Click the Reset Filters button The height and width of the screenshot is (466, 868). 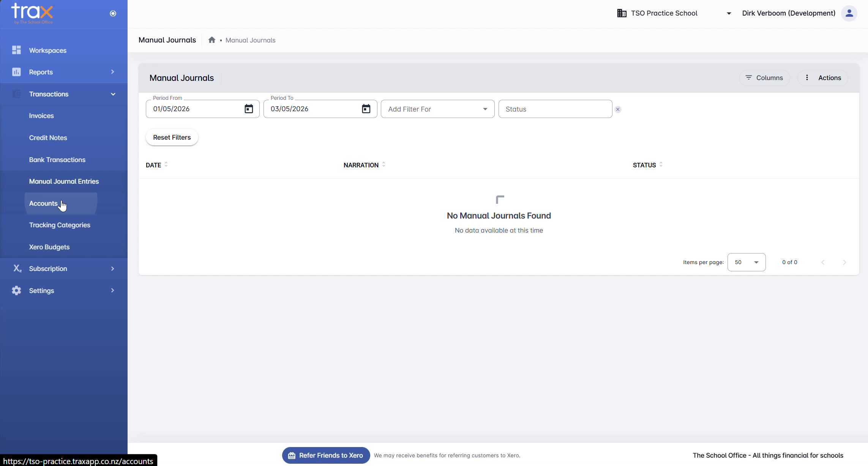[x=172, y=137]
